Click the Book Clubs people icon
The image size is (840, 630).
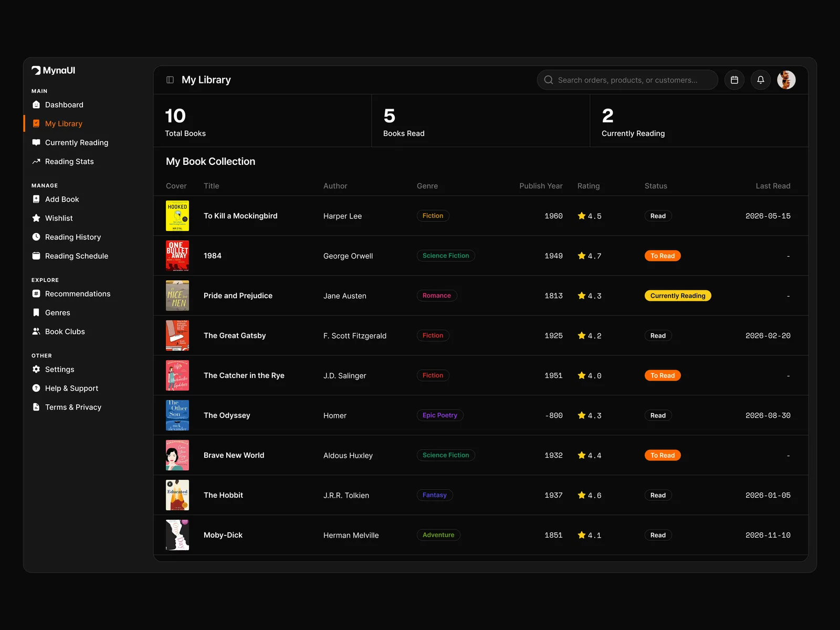36,331
